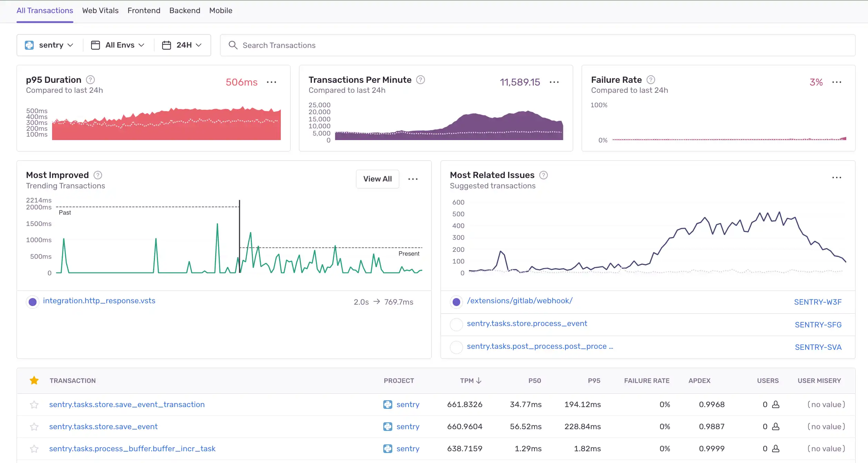The width and height of the screenshot is (868, 463).
Task: Star the sentry.tasks.store.save_event_transaction row
Action: pos(34,405)
